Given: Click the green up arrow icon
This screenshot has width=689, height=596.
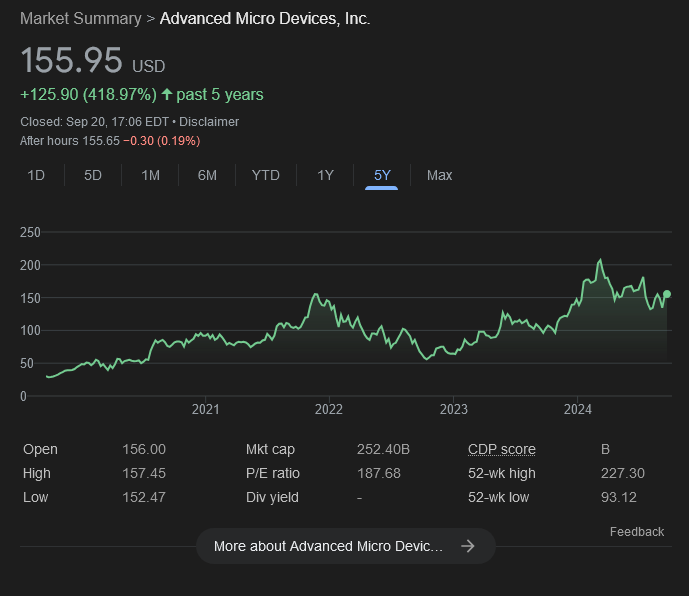Looking at the screenshot, I should coord(167,94).
